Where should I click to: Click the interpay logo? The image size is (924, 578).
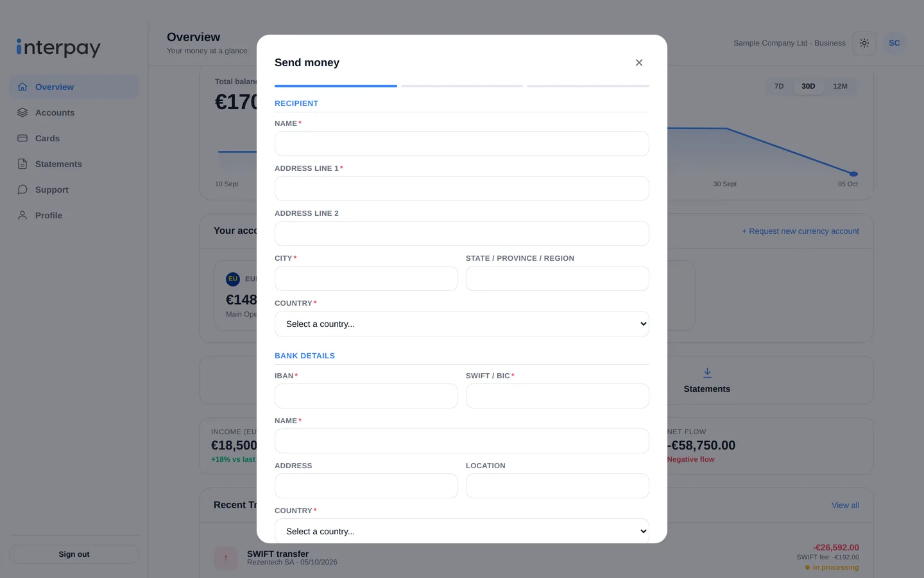58,48
